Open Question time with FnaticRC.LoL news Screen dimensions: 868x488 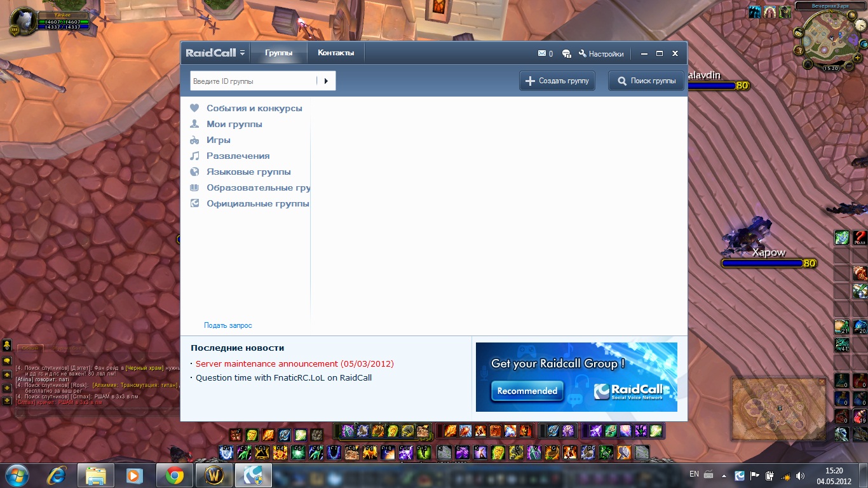tap(283, 377)
